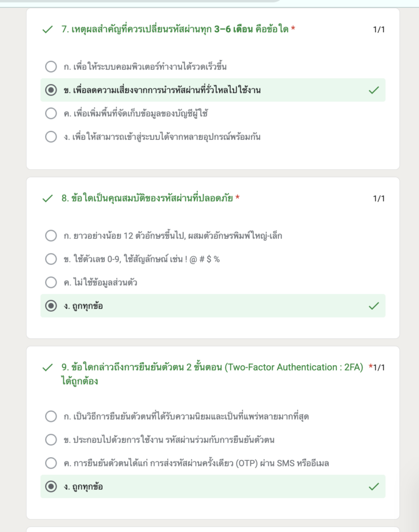This screenshot has width=419, height=532.
Task: Choose question 7 option ง. about multiple devices
Action: 51,137
